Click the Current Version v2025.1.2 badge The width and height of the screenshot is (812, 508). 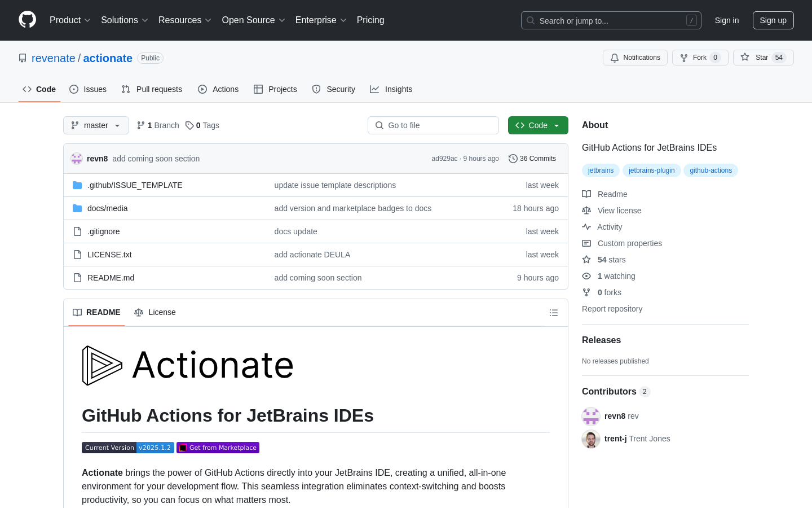128,448
